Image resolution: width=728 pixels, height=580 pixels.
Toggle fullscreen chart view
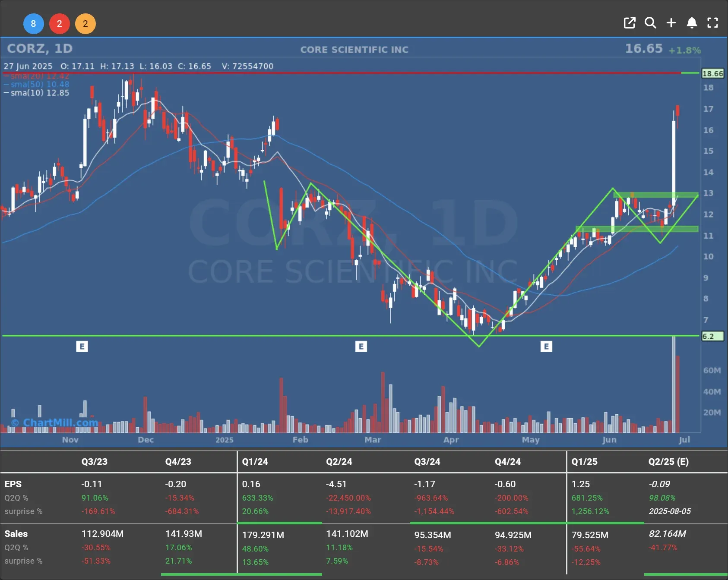pos(712,23)
